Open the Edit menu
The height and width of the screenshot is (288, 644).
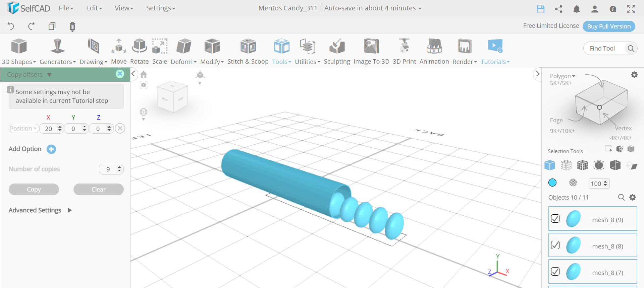[94, 8]
